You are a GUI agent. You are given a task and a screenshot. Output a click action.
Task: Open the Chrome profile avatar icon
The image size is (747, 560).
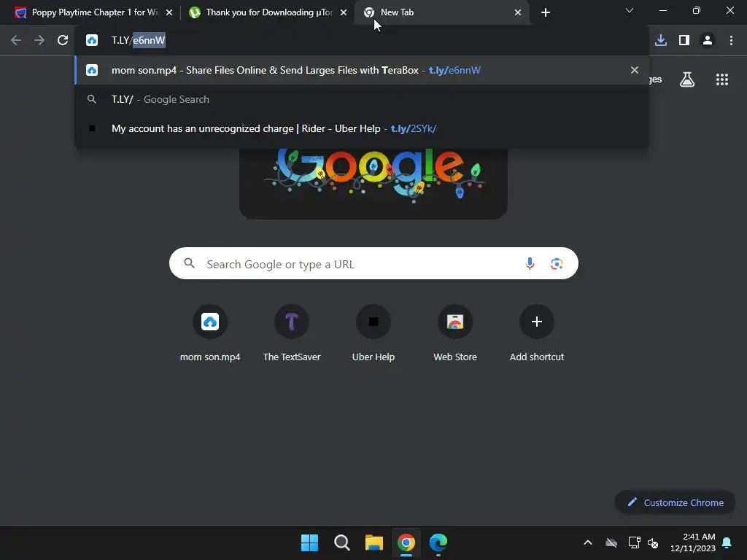pos(708,41)
